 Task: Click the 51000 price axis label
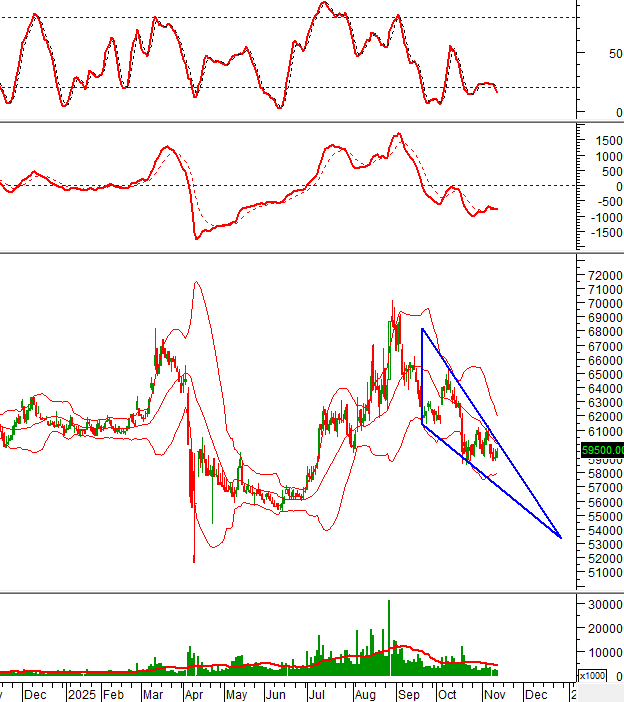tap(603, 573)
